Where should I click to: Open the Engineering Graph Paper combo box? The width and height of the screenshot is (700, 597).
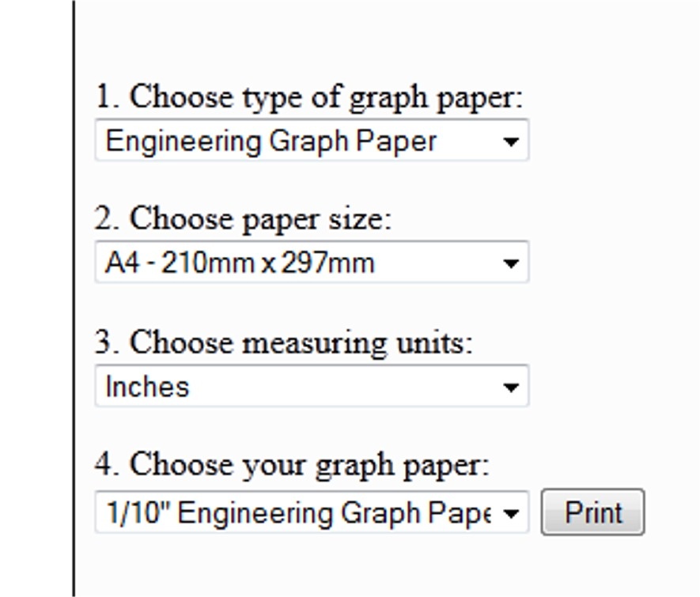pos(301,142)
